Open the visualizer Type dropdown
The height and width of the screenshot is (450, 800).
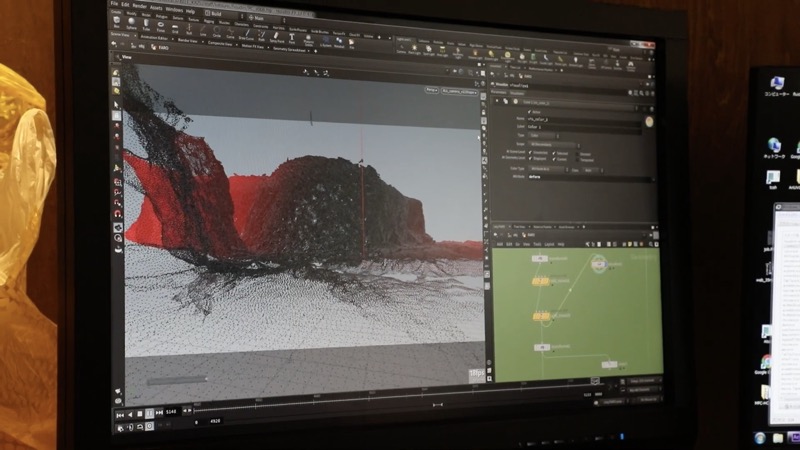pos(543,136)
